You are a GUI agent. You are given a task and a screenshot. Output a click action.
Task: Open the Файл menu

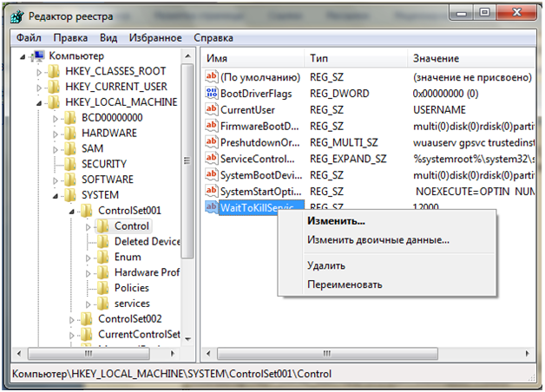28,38
